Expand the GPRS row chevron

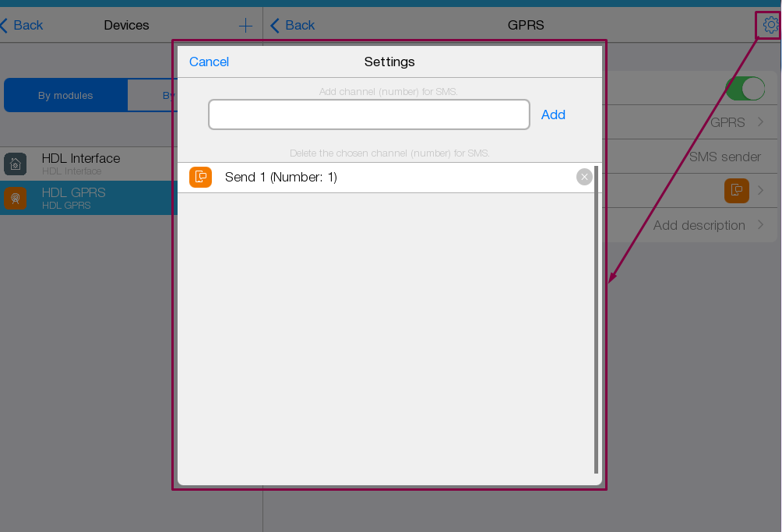(x=760, y=122)
